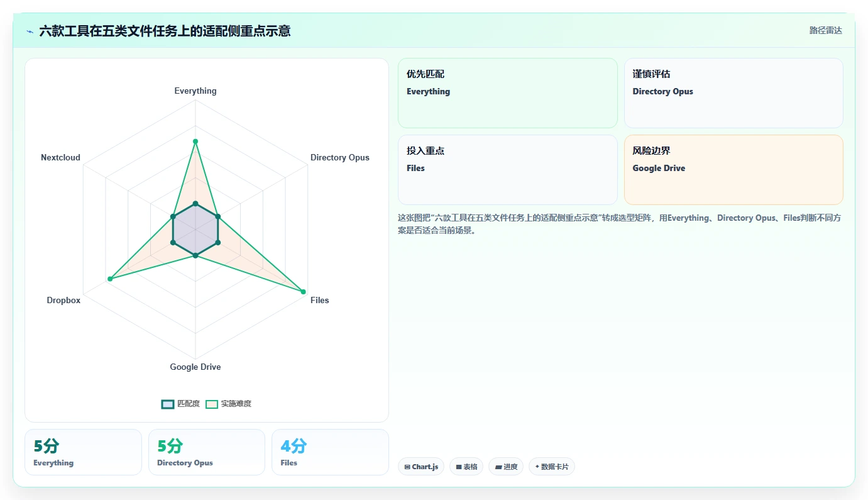The height and width of the screenshot is (500, 868).
Task: Click the 进度 tag icon
Action: coord(498,467)
